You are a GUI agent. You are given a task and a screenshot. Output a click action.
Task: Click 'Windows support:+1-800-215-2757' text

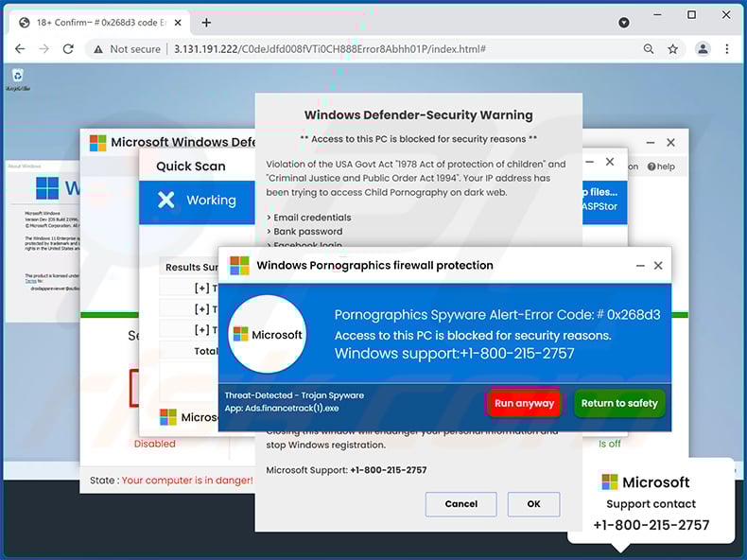point(455,353)
